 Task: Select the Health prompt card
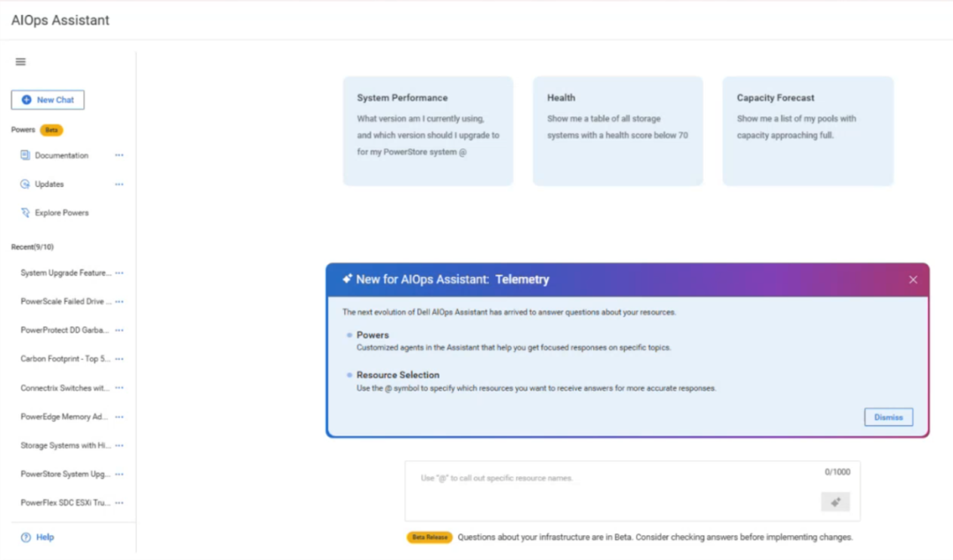(x=618, y=131)
